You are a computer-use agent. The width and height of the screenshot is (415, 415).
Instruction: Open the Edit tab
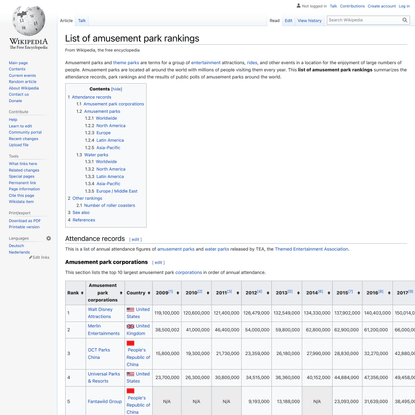(x=288, y=21)
